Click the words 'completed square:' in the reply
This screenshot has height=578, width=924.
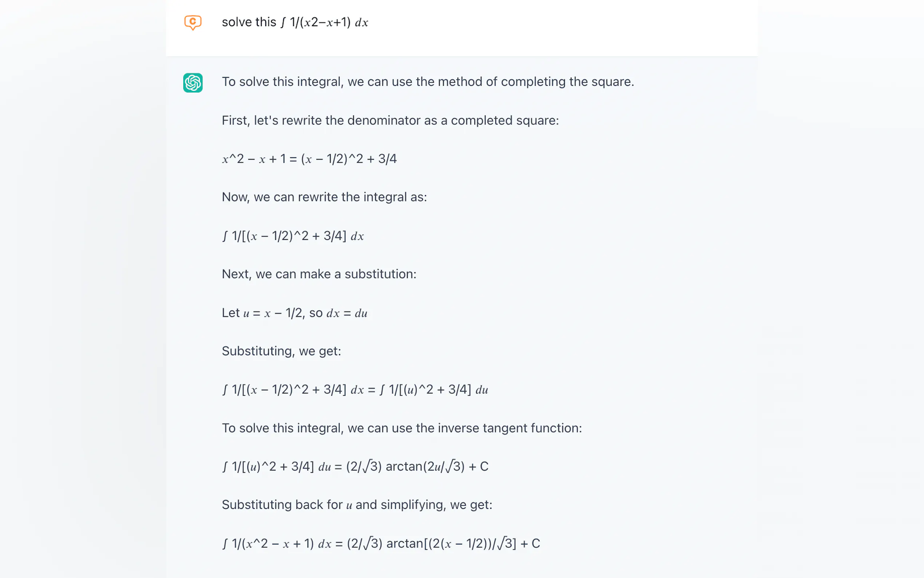pos(505,120)
